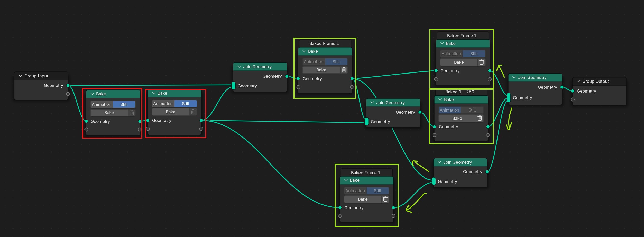Collapse Join Geometry node feeding Group Output
644x237 pixels.
(514, 77)
